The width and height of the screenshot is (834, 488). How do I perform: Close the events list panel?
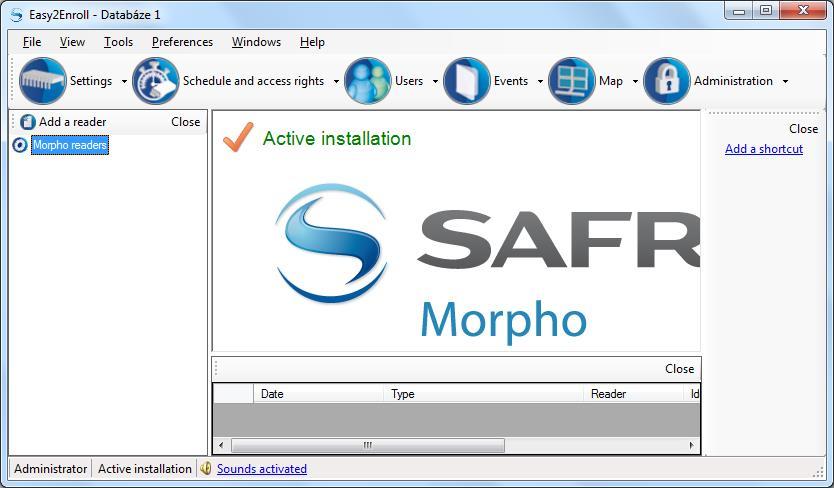pos(679,369)
